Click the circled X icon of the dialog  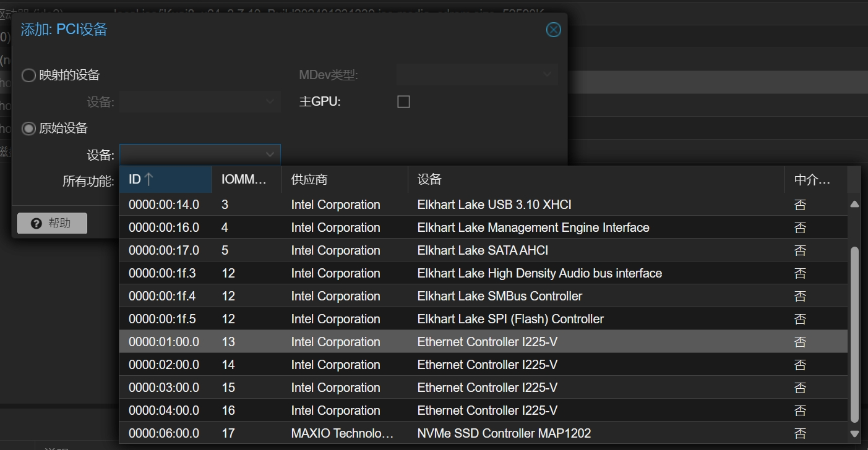coord(553,29)
